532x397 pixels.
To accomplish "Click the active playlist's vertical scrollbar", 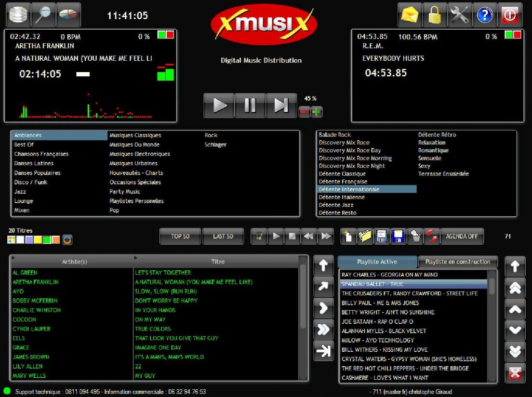I will [493, 326].
